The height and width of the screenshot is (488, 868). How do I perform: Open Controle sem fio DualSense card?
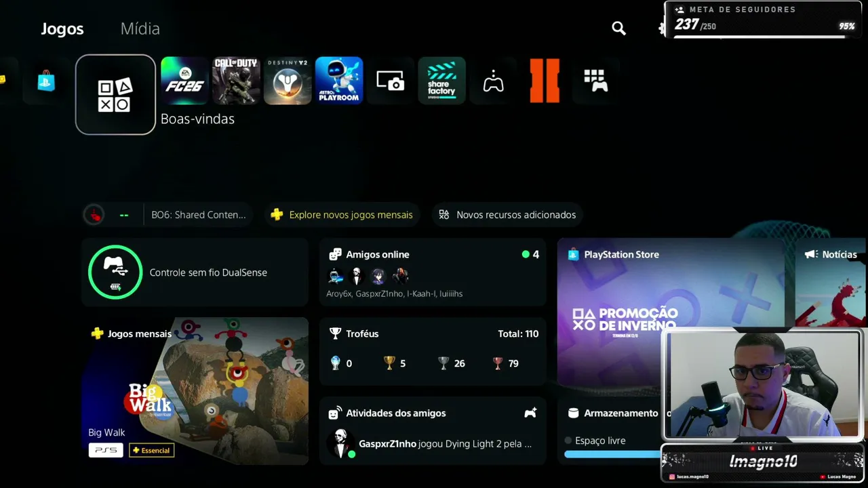coord(195,272)
